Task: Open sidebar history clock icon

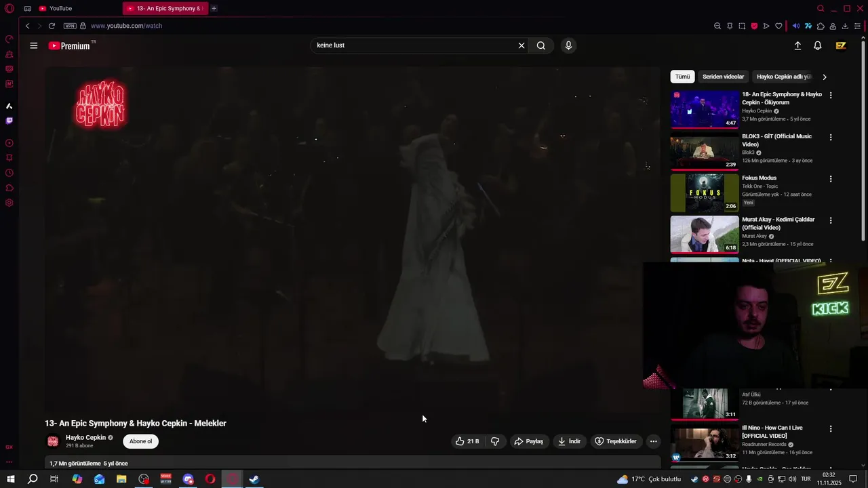Action: click(x=9, y=173)
